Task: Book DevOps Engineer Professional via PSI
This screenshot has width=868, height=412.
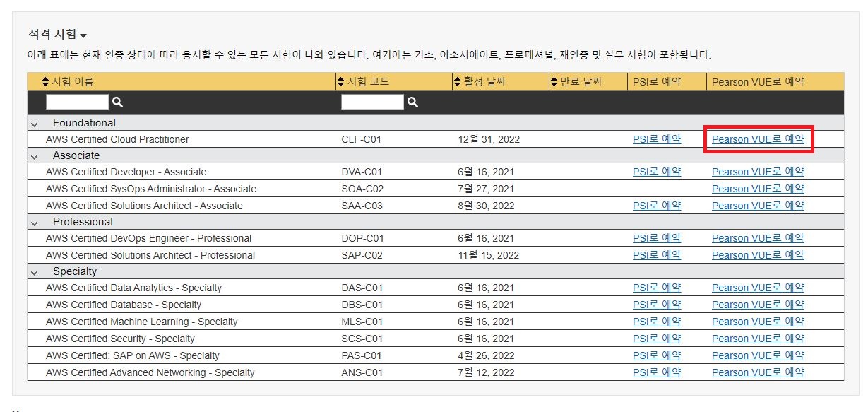Action: pos(657,238)
